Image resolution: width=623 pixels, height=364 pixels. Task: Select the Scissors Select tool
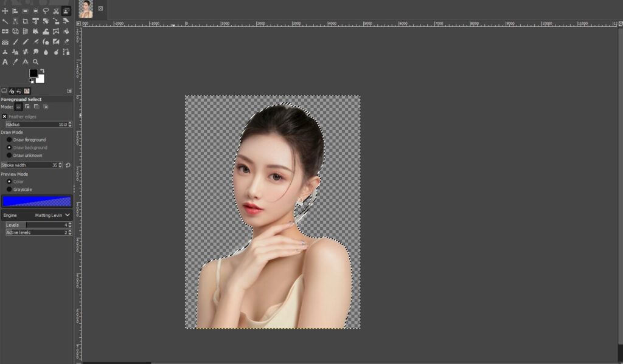pyautogui.click(x=56, y=11)
